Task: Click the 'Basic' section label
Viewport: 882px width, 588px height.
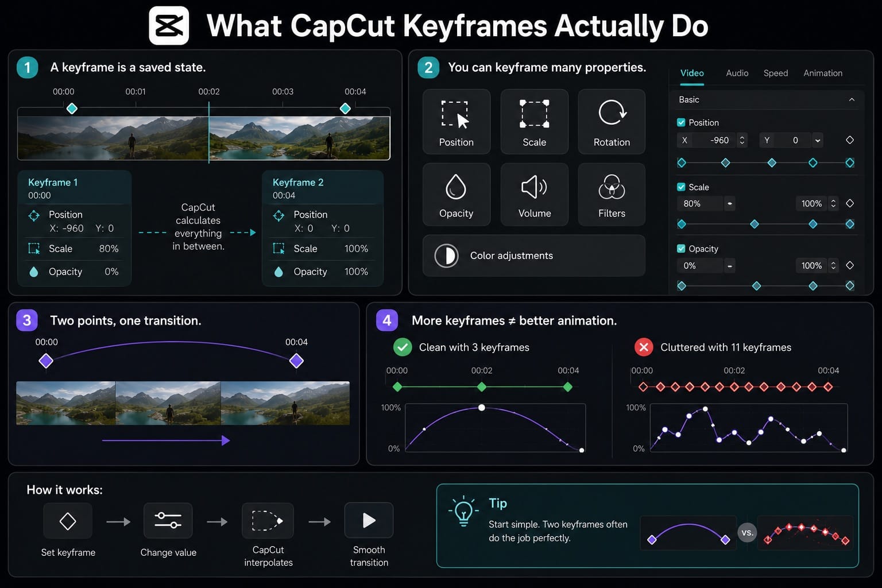Action: [689, 100]
